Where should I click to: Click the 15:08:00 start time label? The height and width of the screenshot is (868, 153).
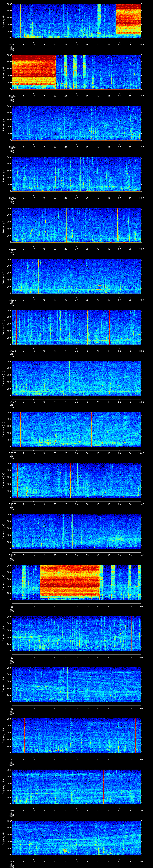point(12,402)
